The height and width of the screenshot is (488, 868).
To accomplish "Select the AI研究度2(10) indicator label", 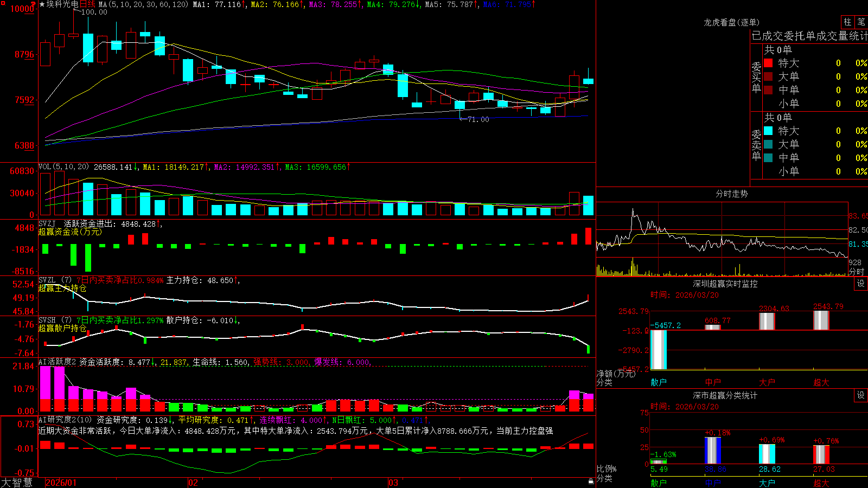I will 65,420.
